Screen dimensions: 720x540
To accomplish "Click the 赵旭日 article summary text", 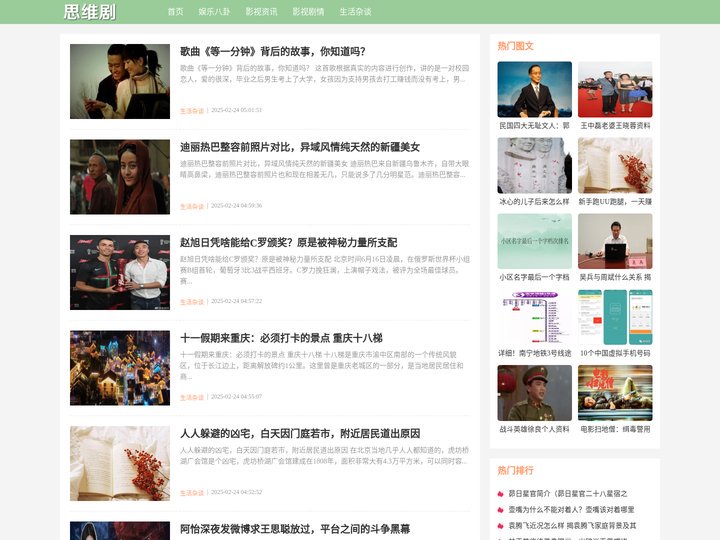I will [x=325, y=270].
